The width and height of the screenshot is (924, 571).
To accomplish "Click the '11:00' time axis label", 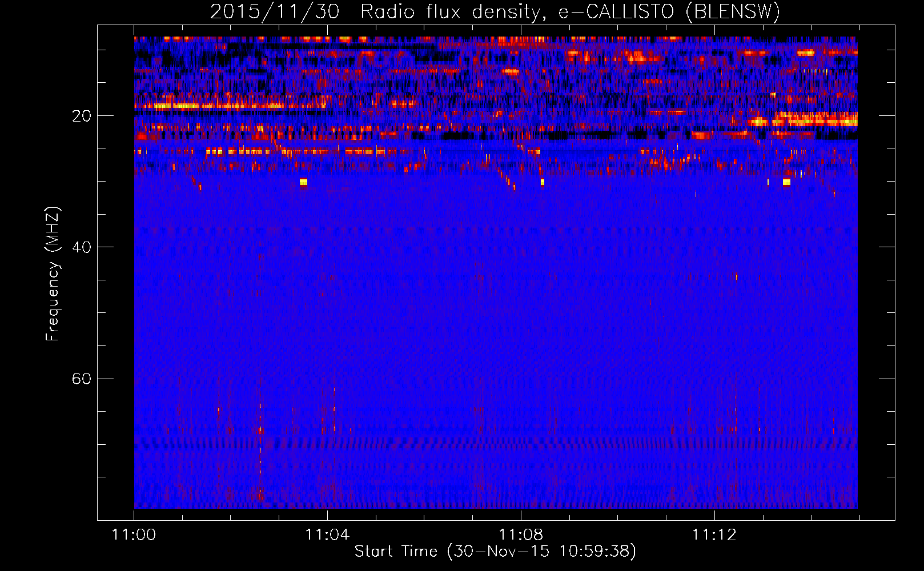I will (134, 535).
